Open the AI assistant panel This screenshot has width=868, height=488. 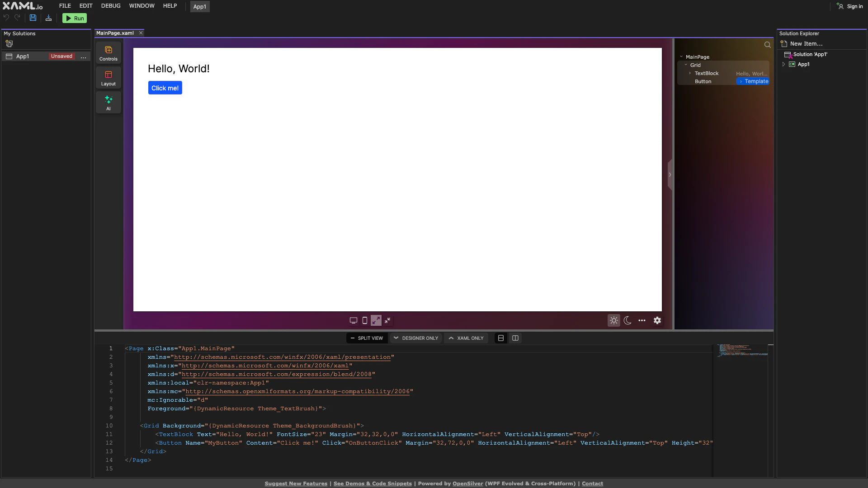tap(108, 103)
